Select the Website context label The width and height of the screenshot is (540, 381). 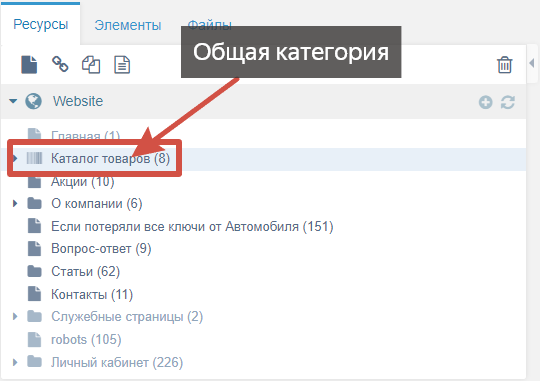click(78, 101)
